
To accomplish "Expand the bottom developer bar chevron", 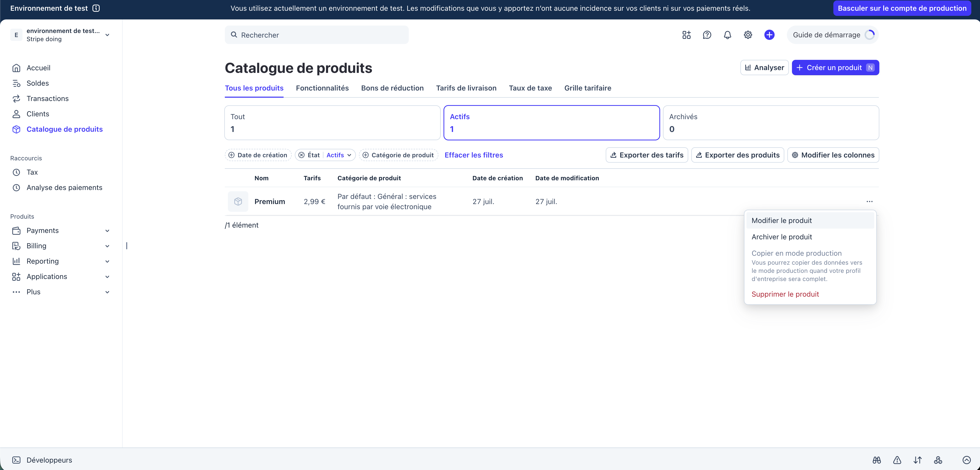I will 967,460.
